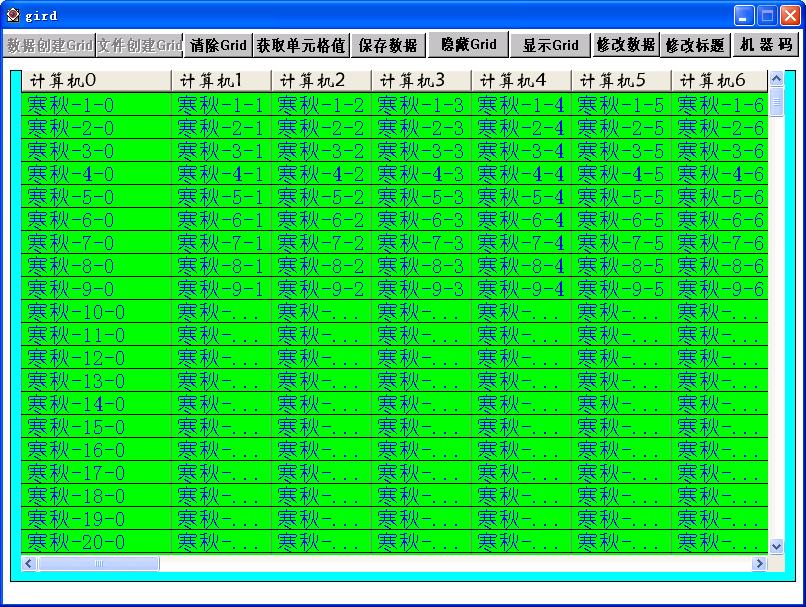Select cell 寒秋-2-5
This screenshot has height=607, width=806.
[621, 127]
